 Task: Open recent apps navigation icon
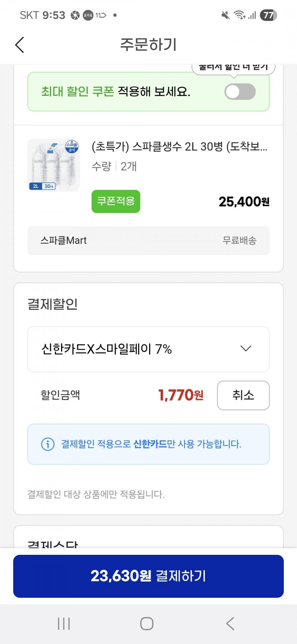[x=64, y=624]
